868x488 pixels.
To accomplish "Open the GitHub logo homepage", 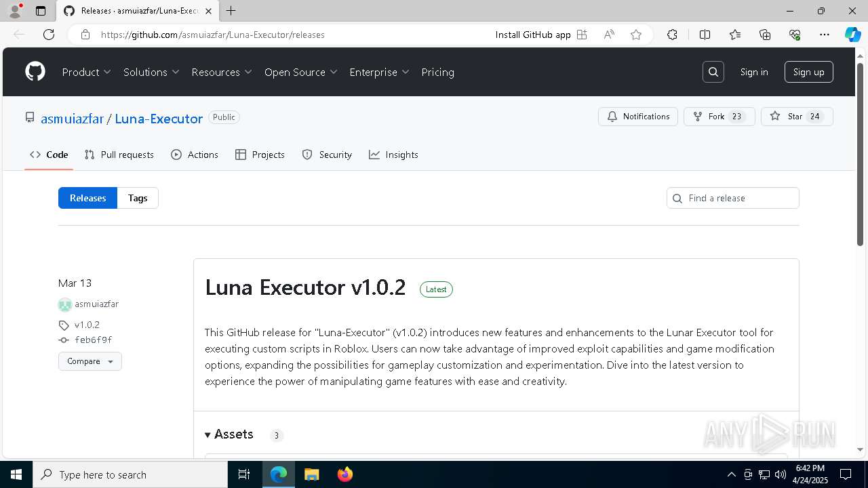I will click(35, 72).
